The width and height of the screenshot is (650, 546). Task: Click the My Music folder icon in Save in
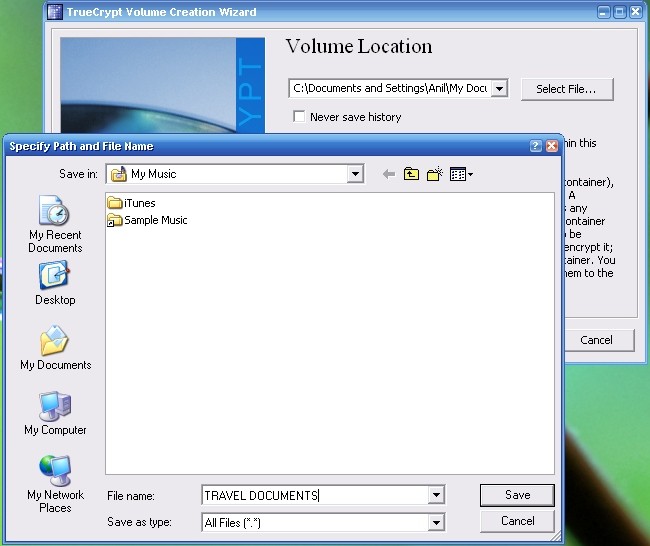(119, 174)
